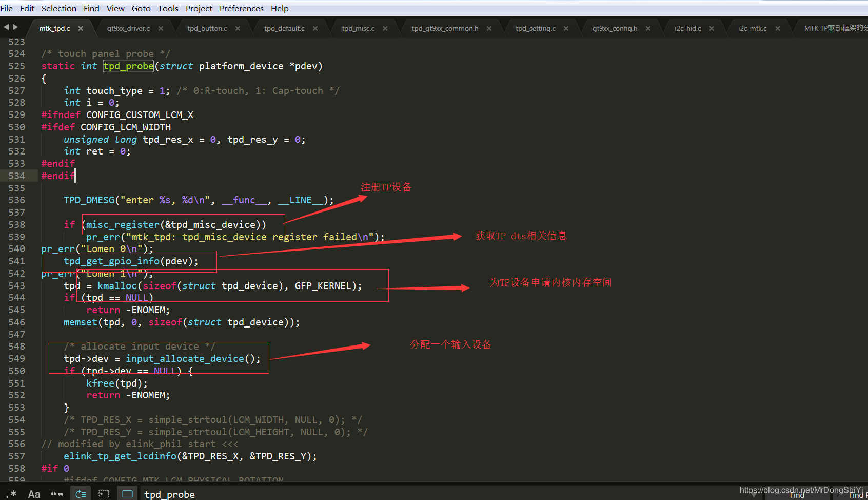The width and height of the screenshot is (868, 500).
Task: Open the Project menu
Action: click(199, 8)
